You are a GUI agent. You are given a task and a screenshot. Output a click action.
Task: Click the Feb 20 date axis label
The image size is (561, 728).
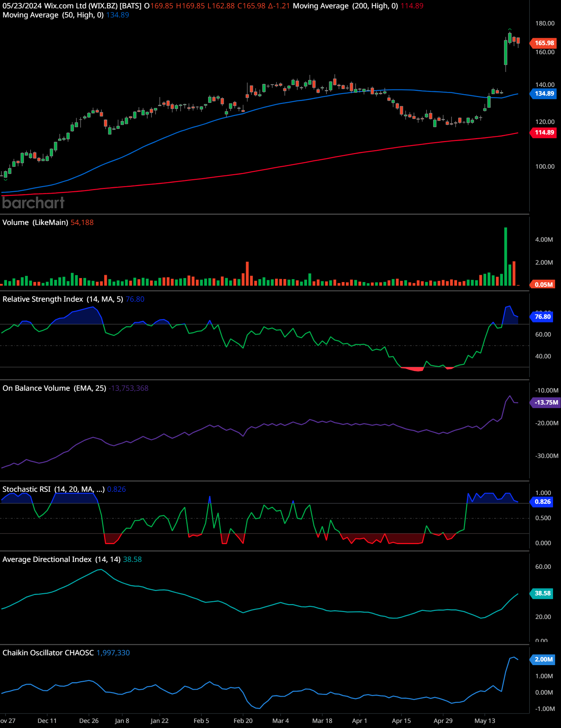[243, 721]
